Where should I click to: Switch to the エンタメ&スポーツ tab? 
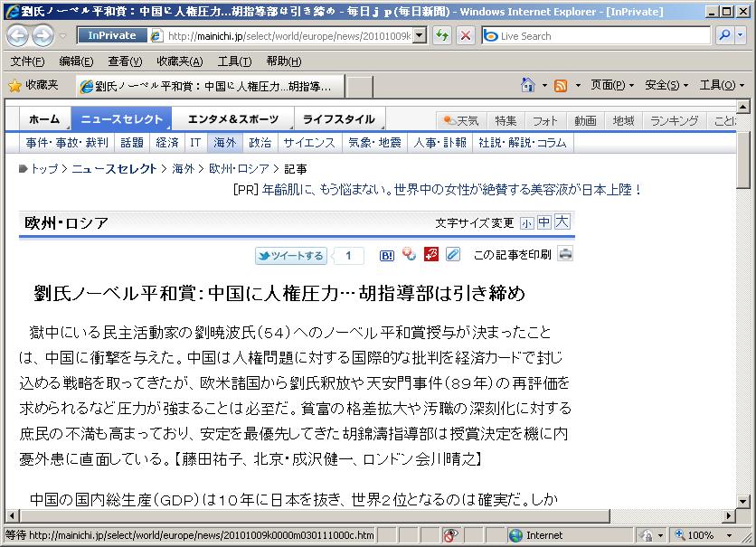(233, 119)
